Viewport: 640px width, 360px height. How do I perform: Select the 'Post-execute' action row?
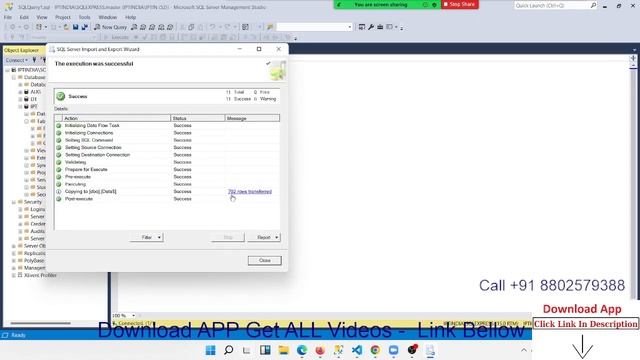click(167, 199)
